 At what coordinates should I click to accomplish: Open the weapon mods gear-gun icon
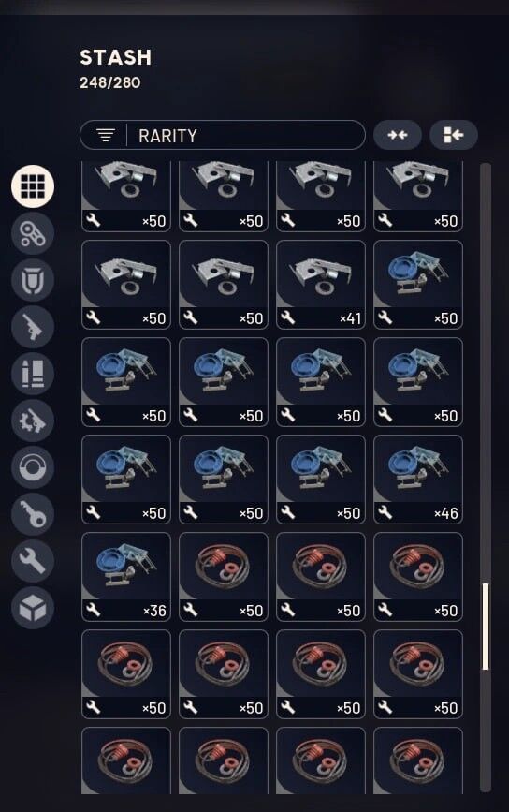click(33, 421)
